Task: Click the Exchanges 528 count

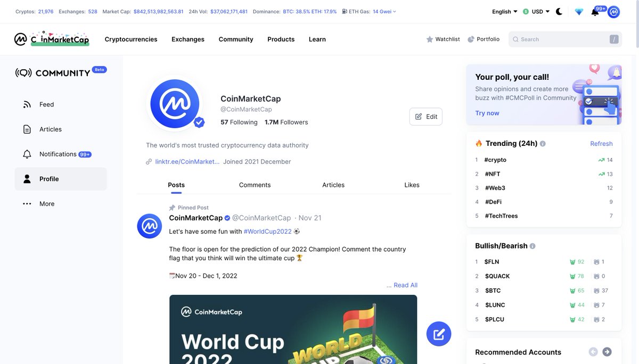Action: point(93,12)
